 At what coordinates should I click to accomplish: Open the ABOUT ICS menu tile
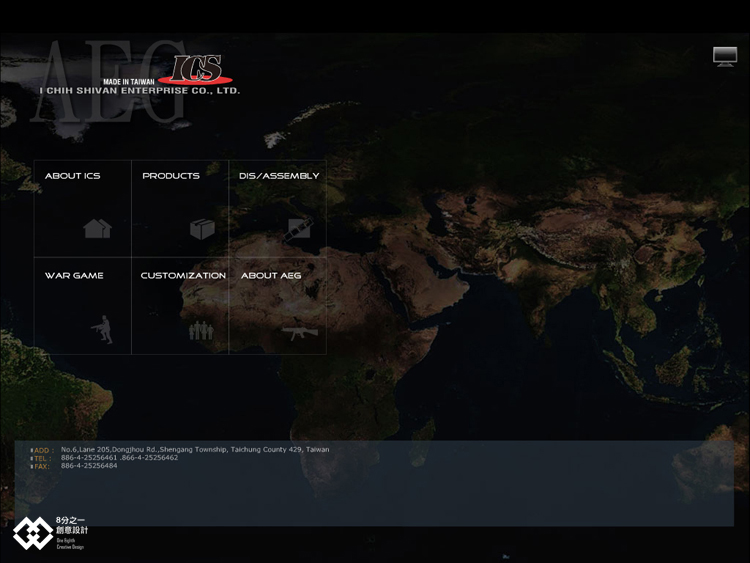(83, 209)
